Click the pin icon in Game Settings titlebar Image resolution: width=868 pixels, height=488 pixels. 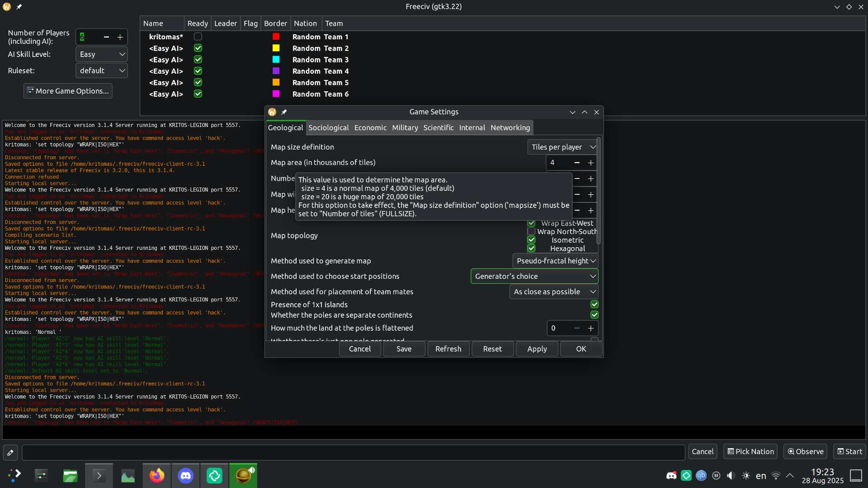coord(284,112)
